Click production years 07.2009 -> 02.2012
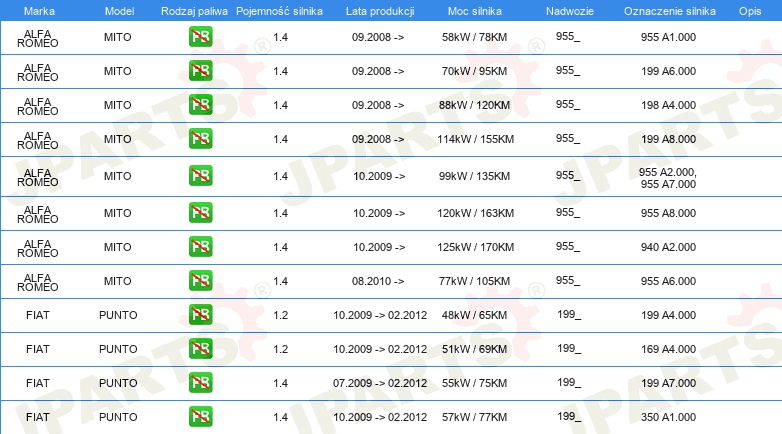 coord(380,383)
